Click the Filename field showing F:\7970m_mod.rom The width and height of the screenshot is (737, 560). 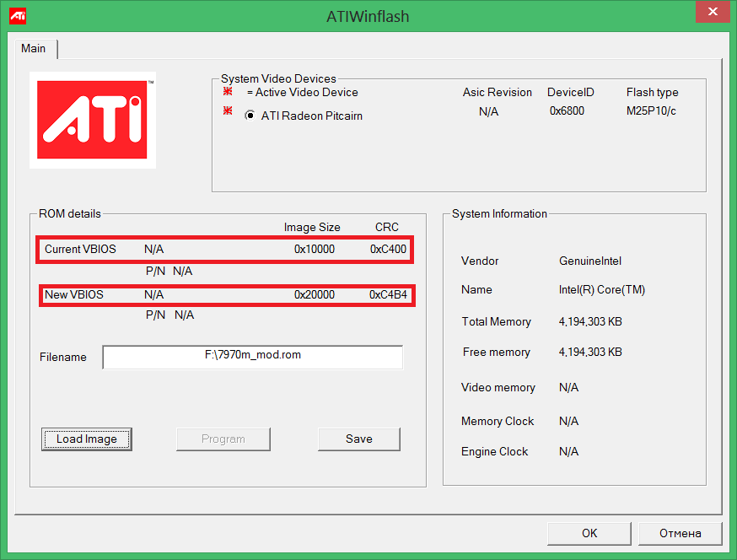pos(253,358)
